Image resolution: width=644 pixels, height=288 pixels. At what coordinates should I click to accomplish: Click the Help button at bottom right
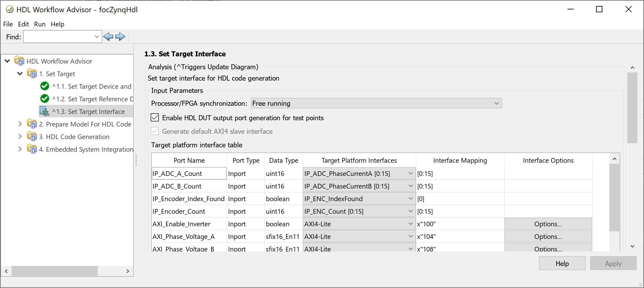tap(562, 263)
